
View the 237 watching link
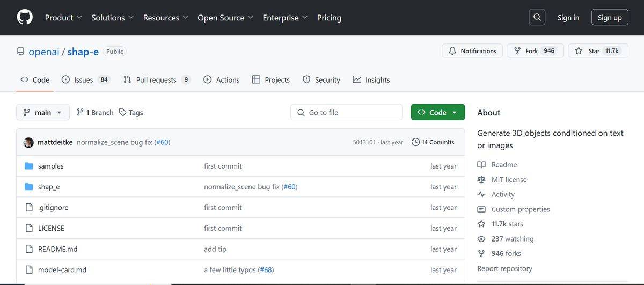(x=513, y=239)
